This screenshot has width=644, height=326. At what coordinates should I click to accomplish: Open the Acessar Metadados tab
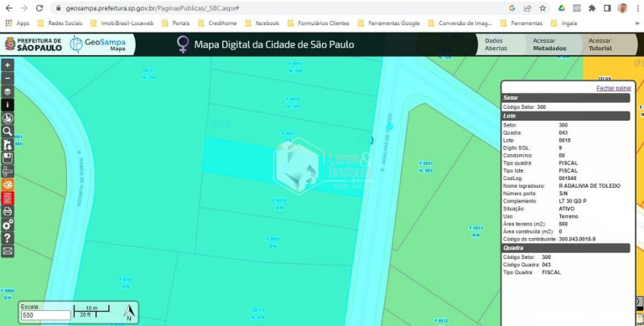click(x=549, y=44)
